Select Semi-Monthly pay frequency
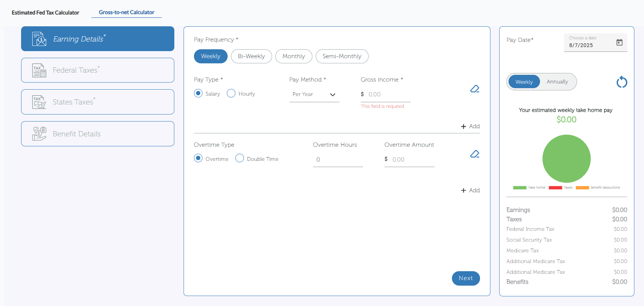 pos(342,56)
